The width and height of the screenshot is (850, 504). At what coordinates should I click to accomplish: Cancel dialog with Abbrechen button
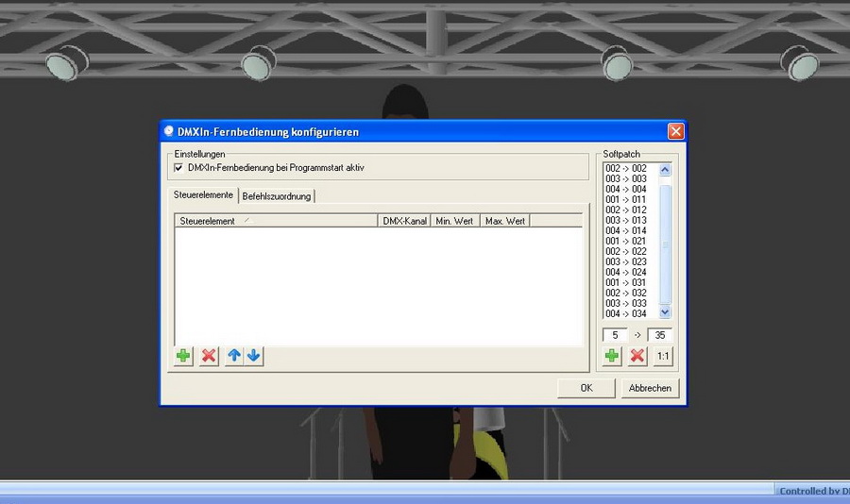[650, 388]
